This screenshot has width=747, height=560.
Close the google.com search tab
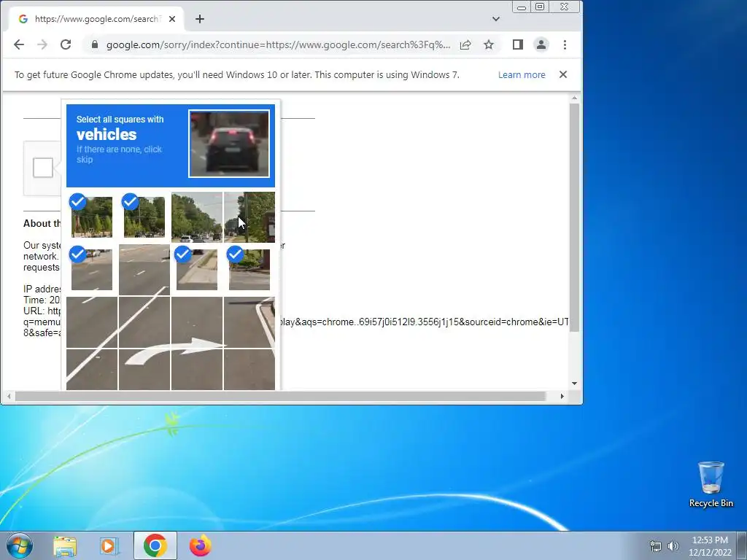click(172, 19)
